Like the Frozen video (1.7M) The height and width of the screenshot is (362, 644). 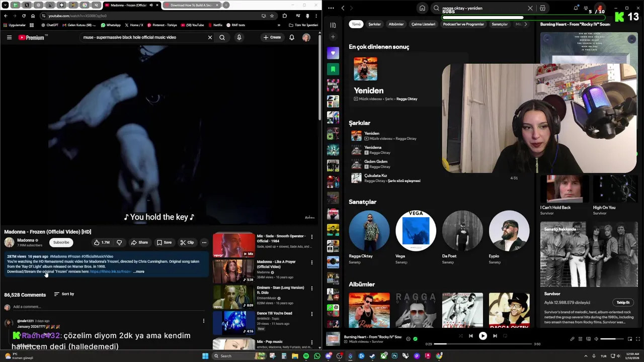tap(102, 242)
